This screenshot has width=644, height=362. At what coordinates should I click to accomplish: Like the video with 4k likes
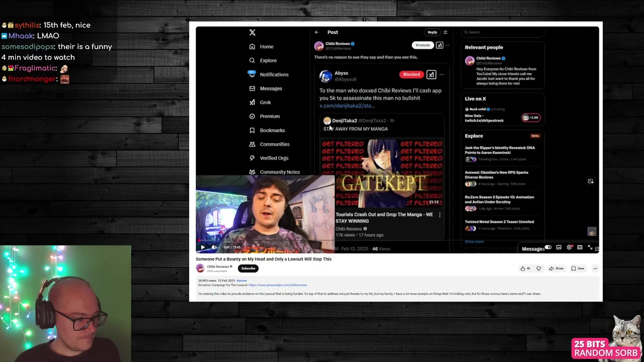525,268
